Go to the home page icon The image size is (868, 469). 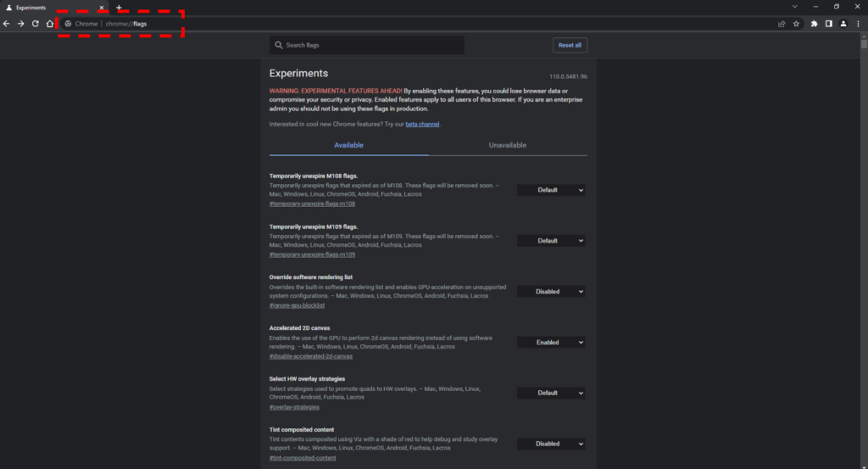click(50, 24)
